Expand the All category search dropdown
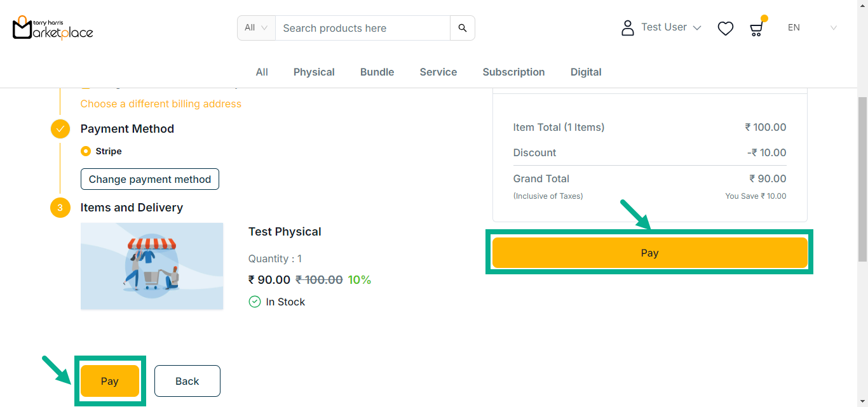868x407 pixels. pyautogui.click(x=256, y=28)
